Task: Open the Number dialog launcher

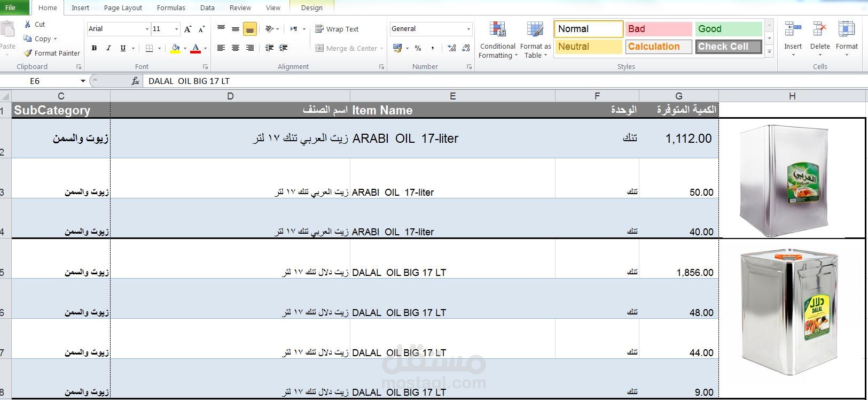Action: point(469,67)
